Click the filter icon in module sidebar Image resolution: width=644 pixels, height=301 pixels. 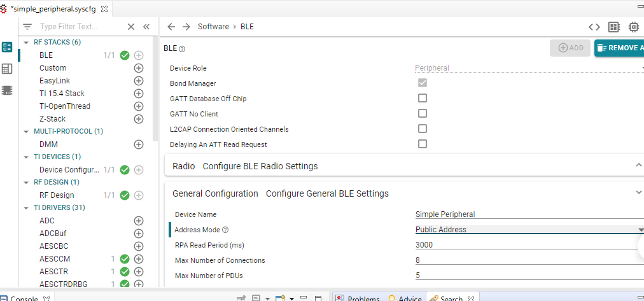click(x=27, y=27)
